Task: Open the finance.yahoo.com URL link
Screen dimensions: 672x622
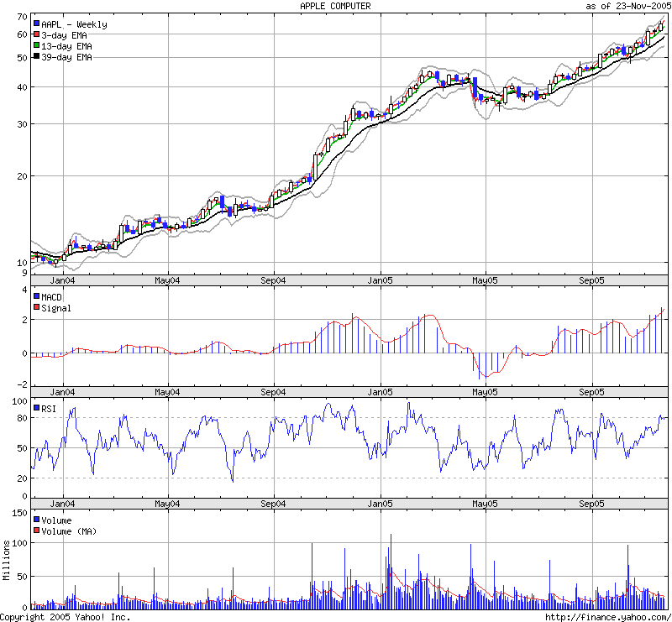Action: pos(608,617)
